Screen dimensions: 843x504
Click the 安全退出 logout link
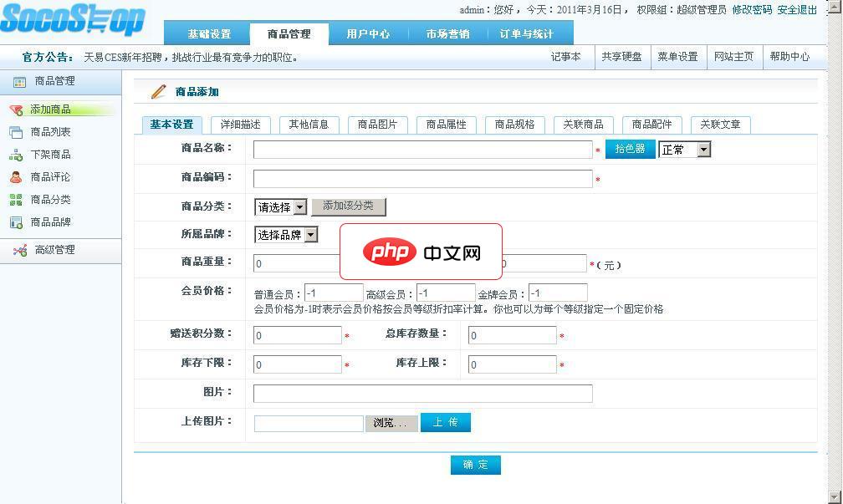(797, 8)
